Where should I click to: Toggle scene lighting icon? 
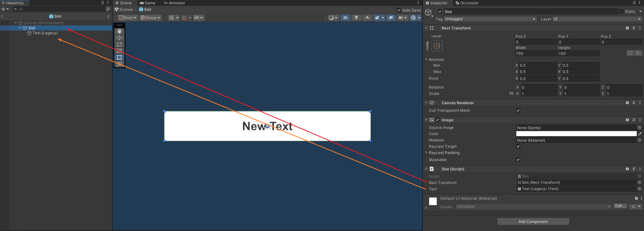click(x=356, y=18)
